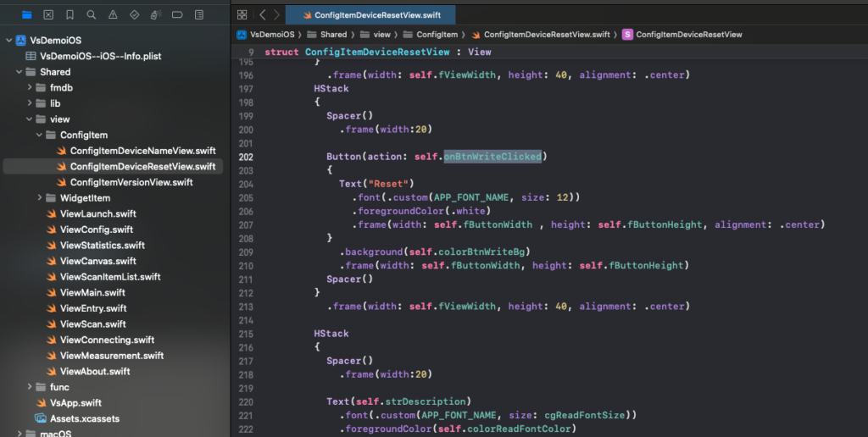Click Shared in the breadcrumb jump bar
Viewport: 868px width, 437px height.
point(333,35)
